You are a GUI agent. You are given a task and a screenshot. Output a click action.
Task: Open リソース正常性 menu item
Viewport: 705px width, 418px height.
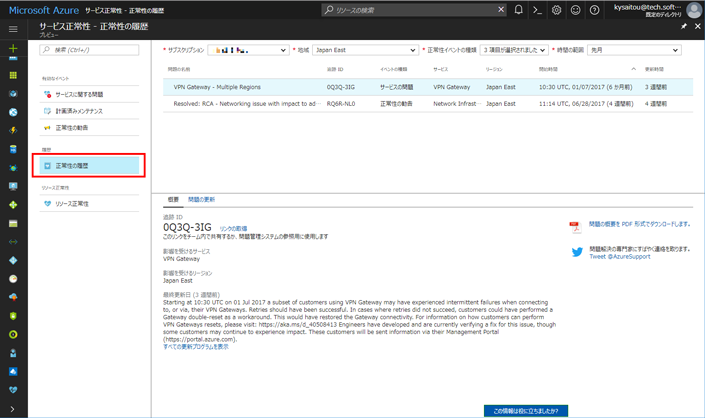click(x=89, y=204)
